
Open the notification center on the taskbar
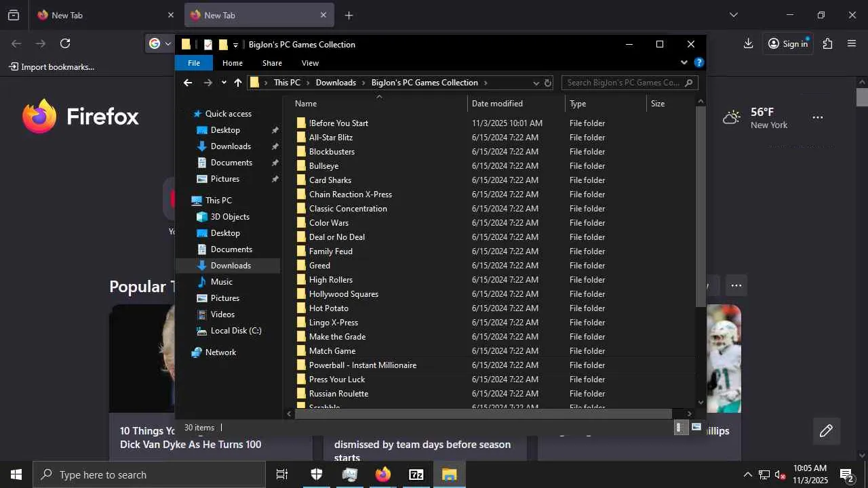point(847,474)
